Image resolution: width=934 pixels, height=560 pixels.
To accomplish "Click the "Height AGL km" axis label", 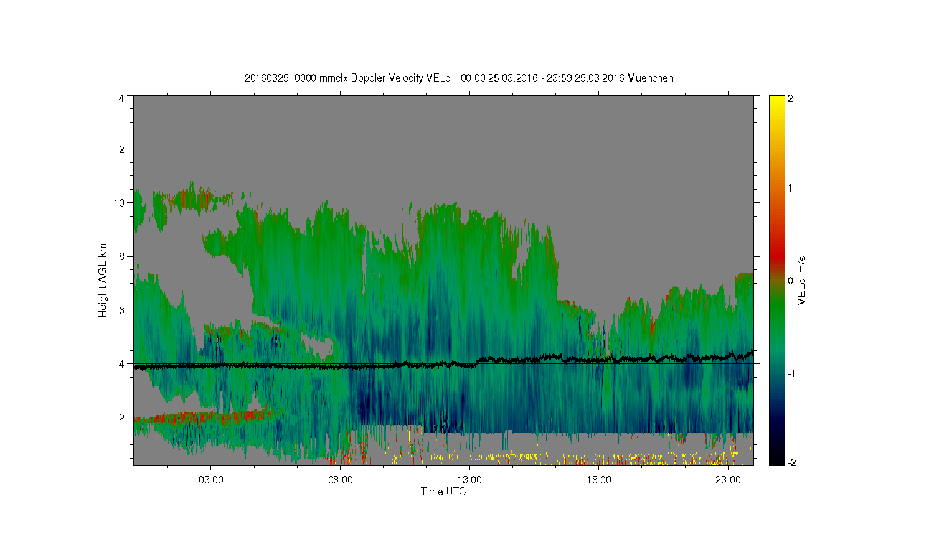I will tap(103, 281).
